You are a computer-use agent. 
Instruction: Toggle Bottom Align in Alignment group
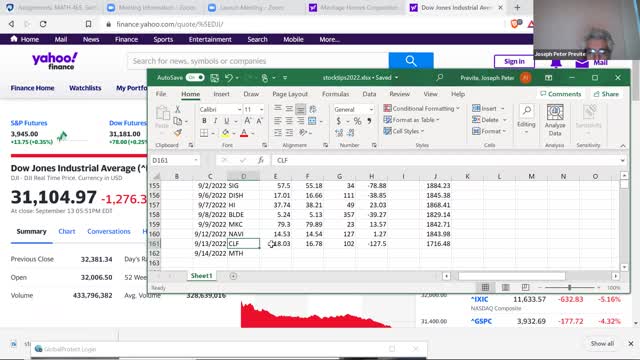(300, 109)
